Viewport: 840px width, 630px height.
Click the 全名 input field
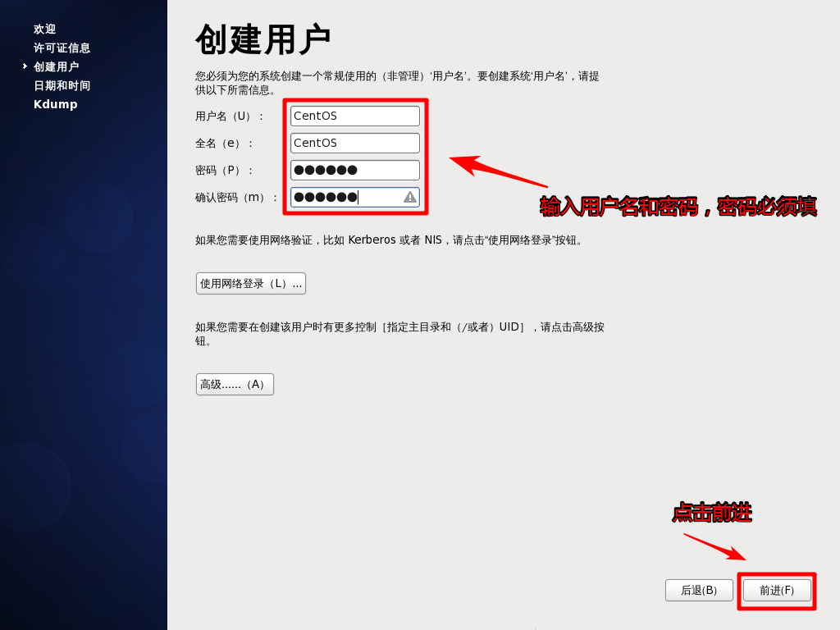point(354,143)
